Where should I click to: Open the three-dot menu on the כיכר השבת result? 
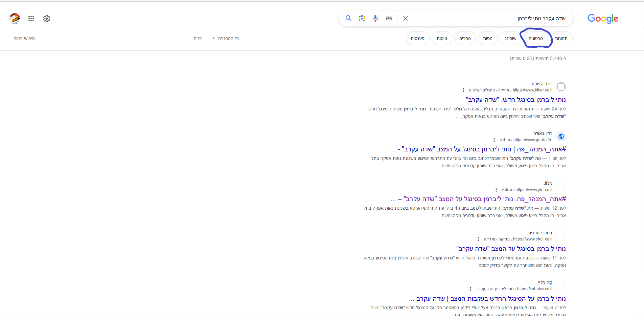coord(463,90)
